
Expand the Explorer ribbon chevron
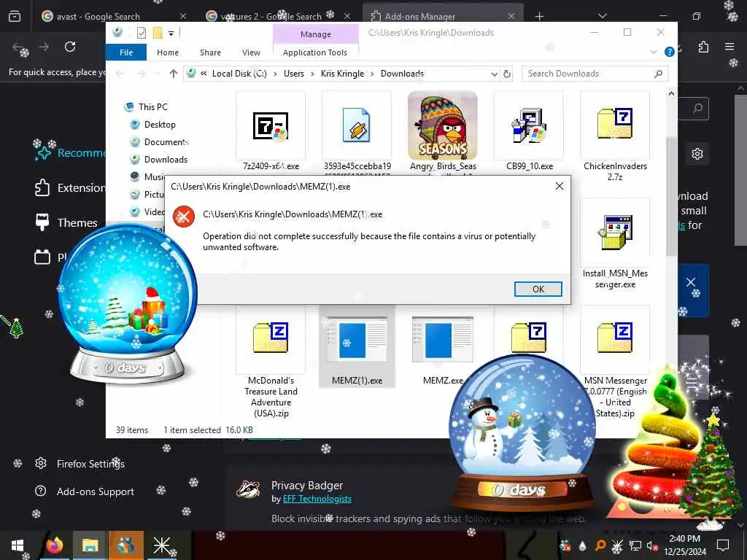point(653,52)
